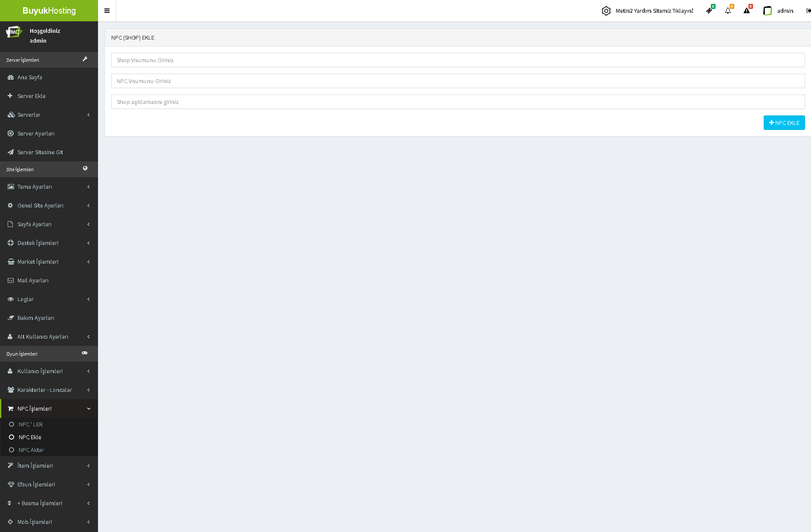
Task: Go to Server Ayarları page
Action: [36, 133]
